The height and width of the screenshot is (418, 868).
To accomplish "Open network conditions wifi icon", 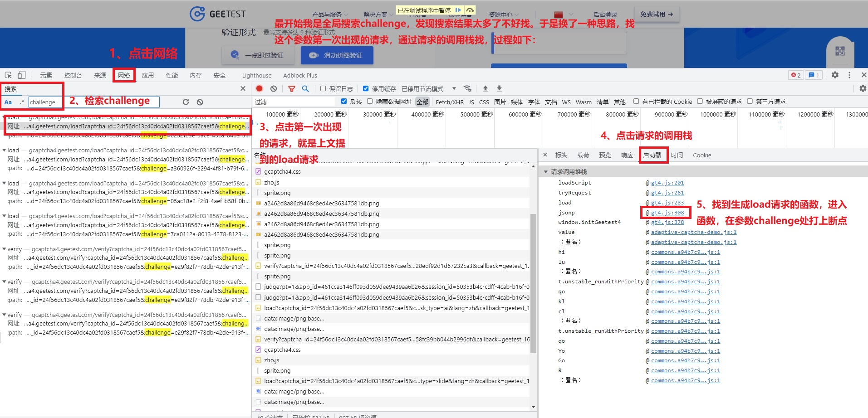I will [x=467, y=89].
